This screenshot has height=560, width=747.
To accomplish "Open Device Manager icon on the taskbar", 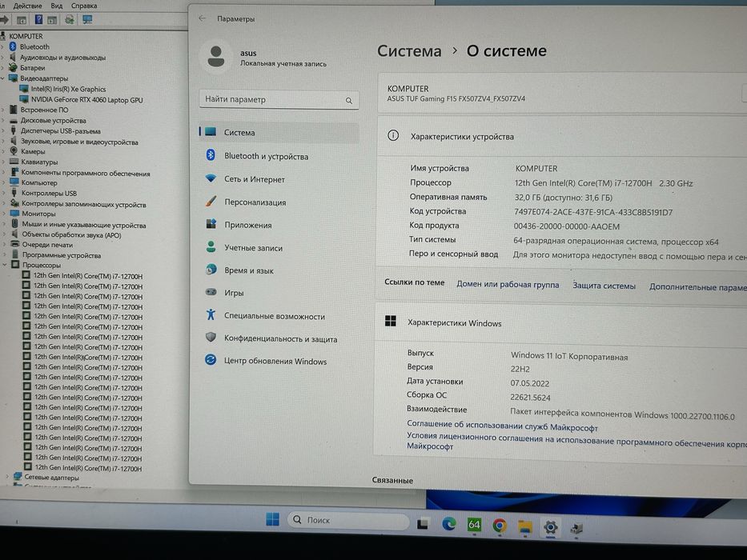I will (576, 528).
